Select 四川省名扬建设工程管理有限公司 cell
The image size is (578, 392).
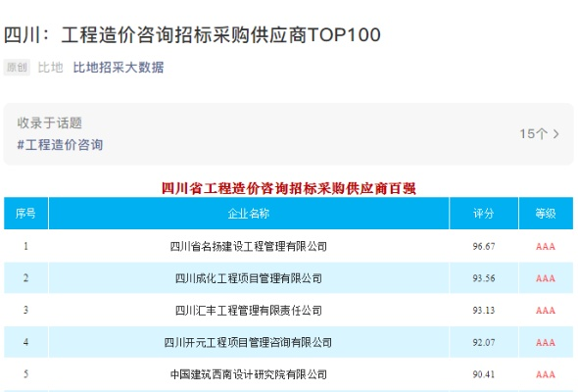tap(249, 246)
